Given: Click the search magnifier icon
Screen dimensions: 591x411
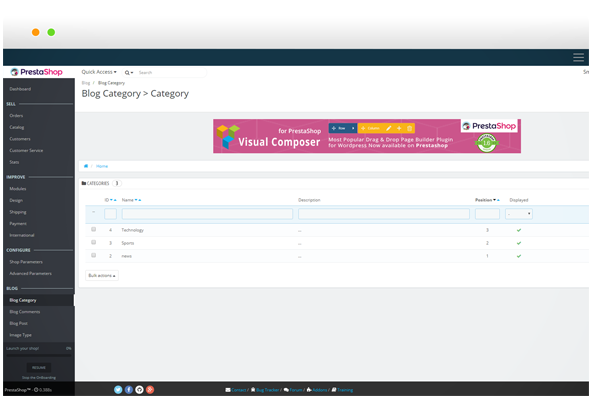Looking at the screenshot, I should point(127,72).
